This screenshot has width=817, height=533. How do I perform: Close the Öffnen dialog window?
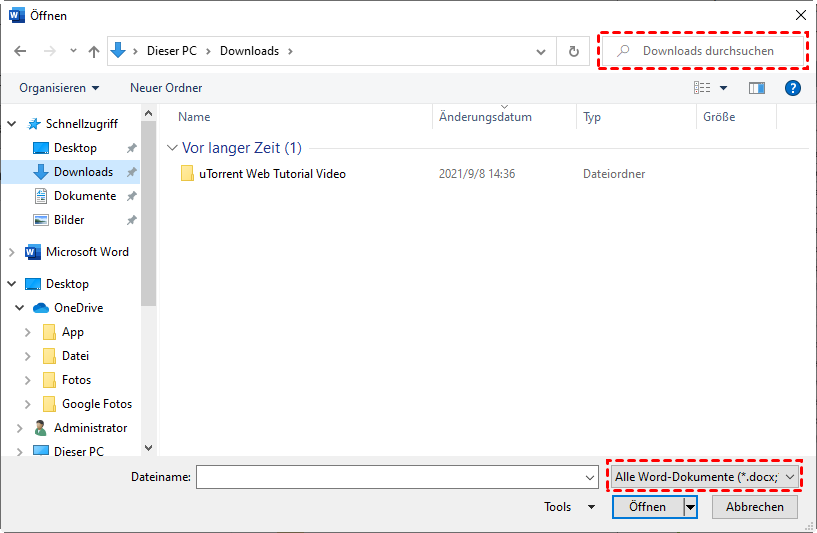click(x=801, y=15)
